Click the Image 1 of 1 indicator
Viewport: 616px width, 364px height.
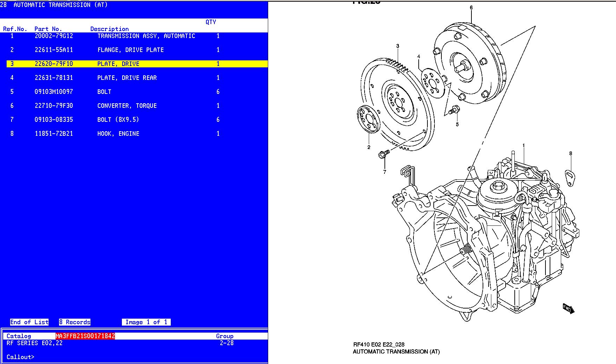146,322
